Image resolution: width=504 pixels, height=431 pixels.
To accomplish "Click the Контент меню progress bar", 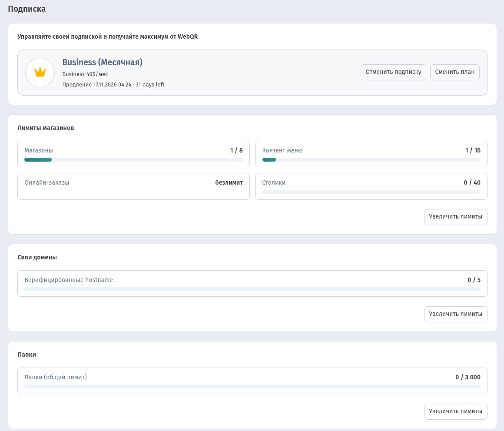I will [x=371, y=160].
